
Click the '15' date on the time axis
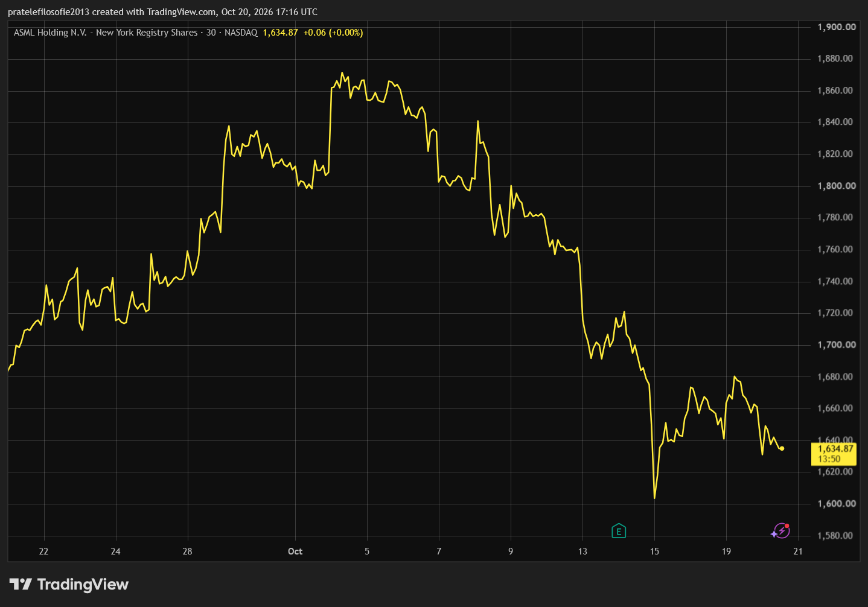click(x=654, y=551)
